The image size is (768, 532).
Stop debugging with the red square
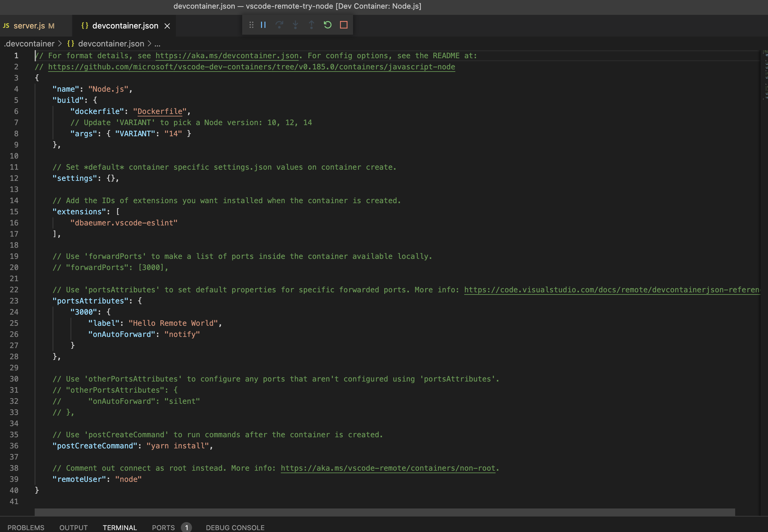(344, 25)
